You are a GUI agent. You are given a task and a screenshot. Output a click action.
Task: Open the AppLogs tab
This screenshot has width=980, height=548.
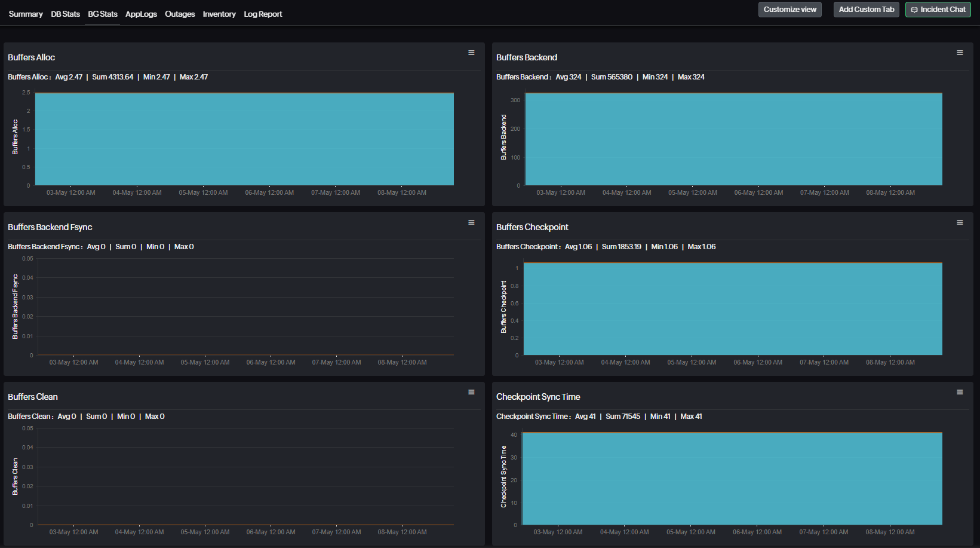tap(141, 14)
